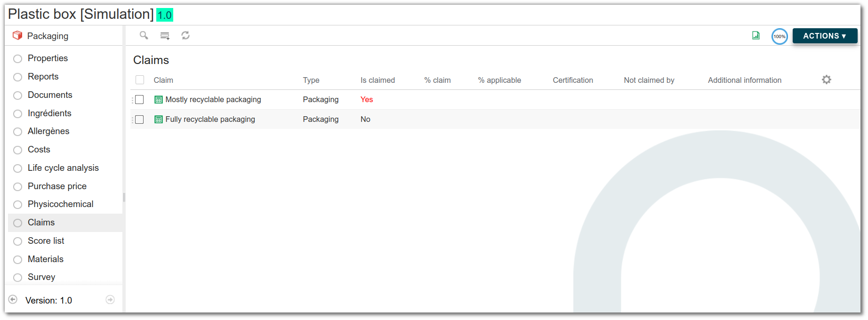Click the search magnifier icon
Screen dimensions: 868x320
[x=144, y=35]
